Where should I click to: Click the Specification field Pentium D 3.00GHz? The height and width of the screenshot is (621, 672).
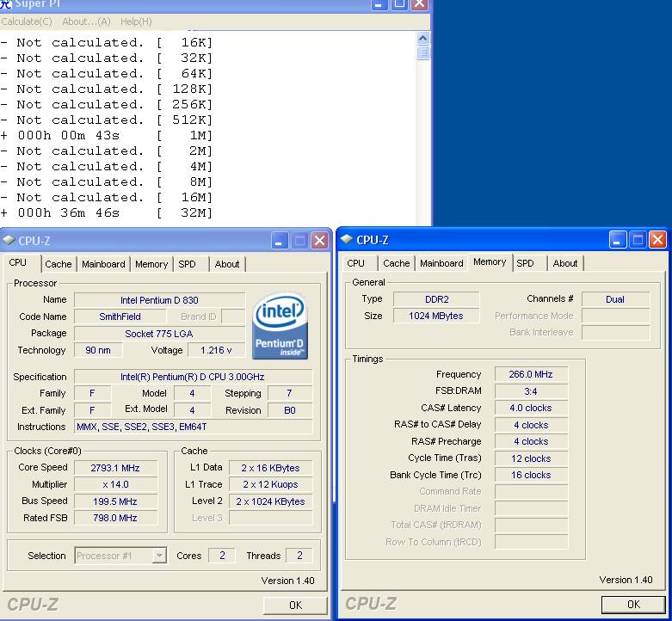tap(193, 377)
